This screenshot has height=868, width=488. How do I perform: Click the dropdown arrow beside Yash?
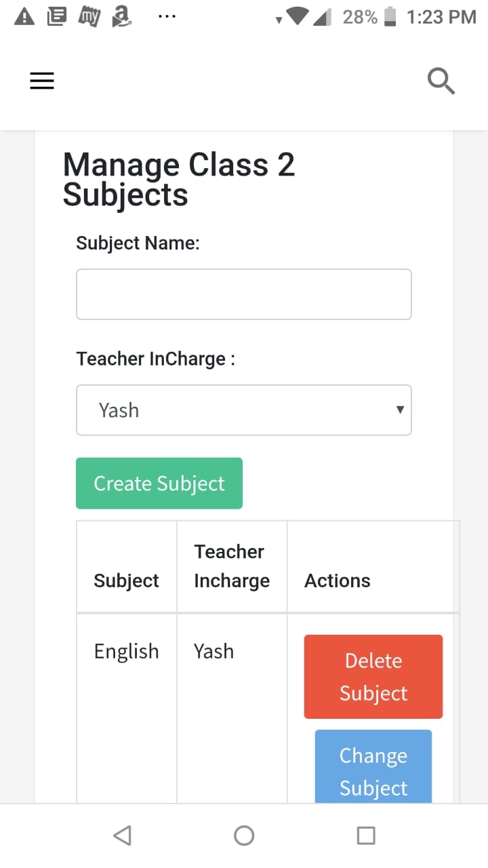click(400, 410)
